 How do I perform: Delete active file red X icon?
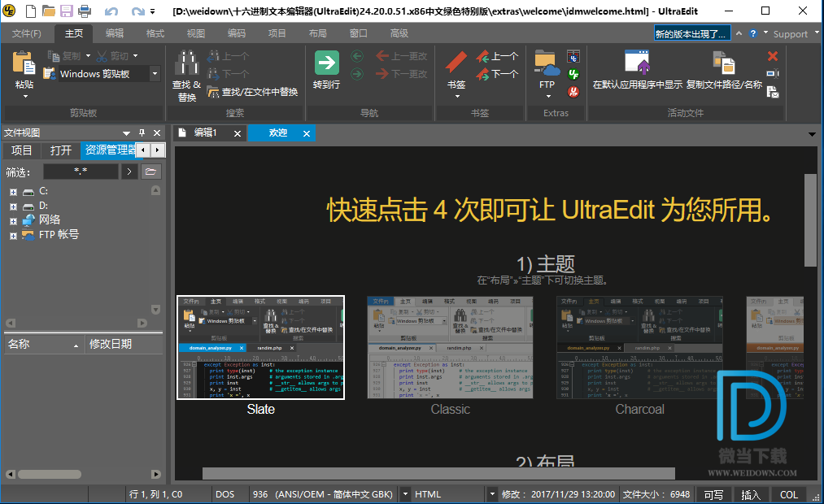click(x=773, y=55)
